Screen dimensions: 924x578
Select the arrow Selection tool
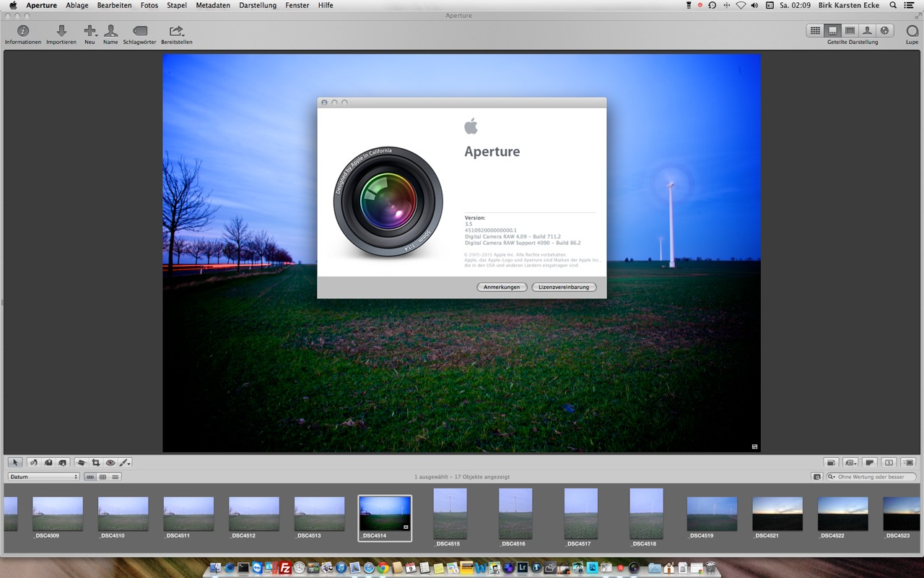point(15,462)
